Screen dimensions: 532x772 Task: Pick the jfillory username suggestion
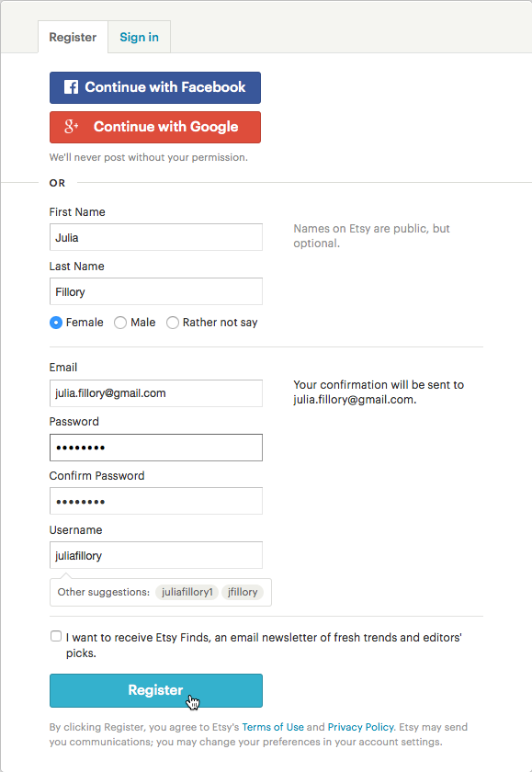tap(243, 592)
